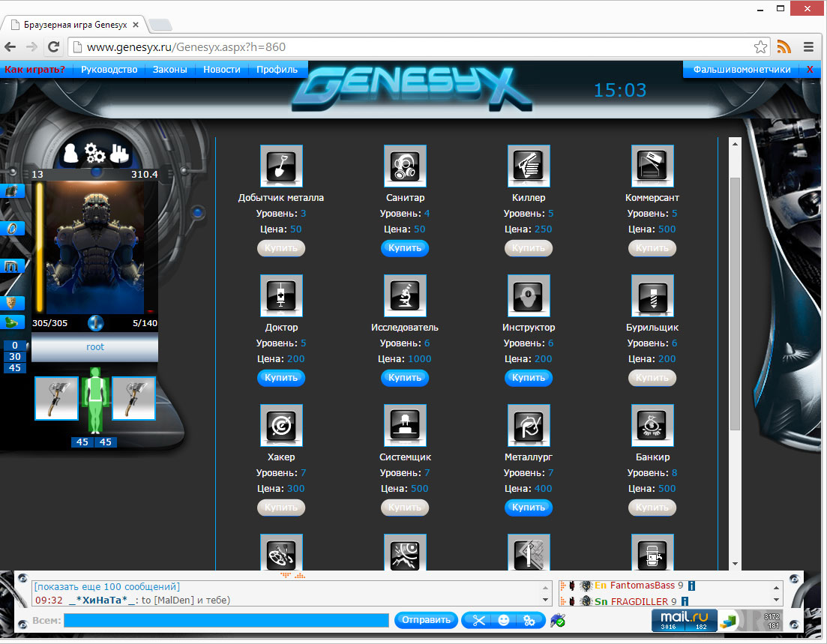Open the Chrome hamburger menu
827x644 pixels.
tap(808, 47)
